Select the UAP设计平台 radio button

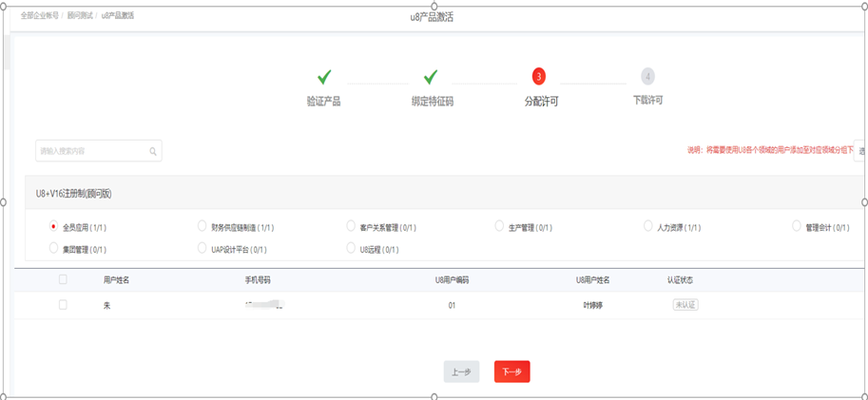click(202, 248)
